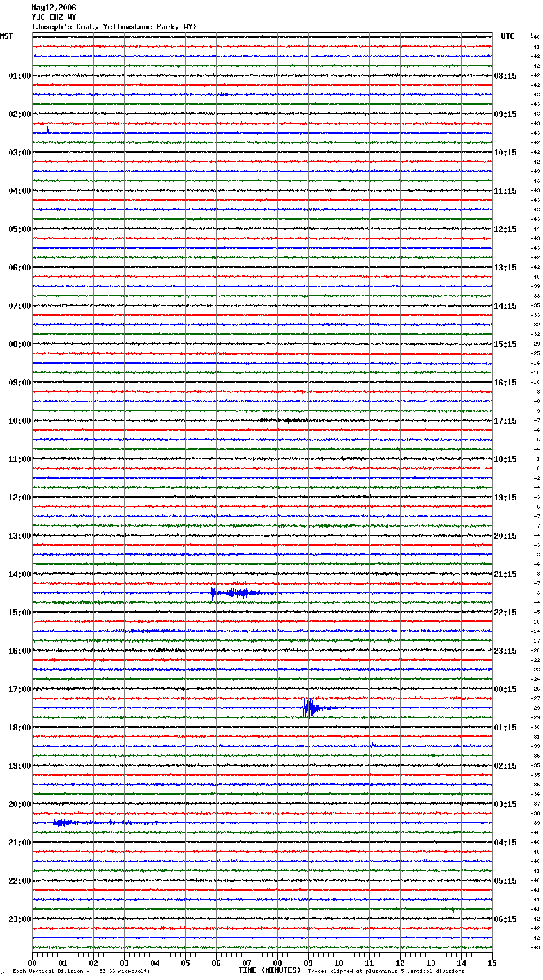Click the 17:15 UTC time label
The width and height of the screenshot is (543, 980).
[x=505, y=421]
